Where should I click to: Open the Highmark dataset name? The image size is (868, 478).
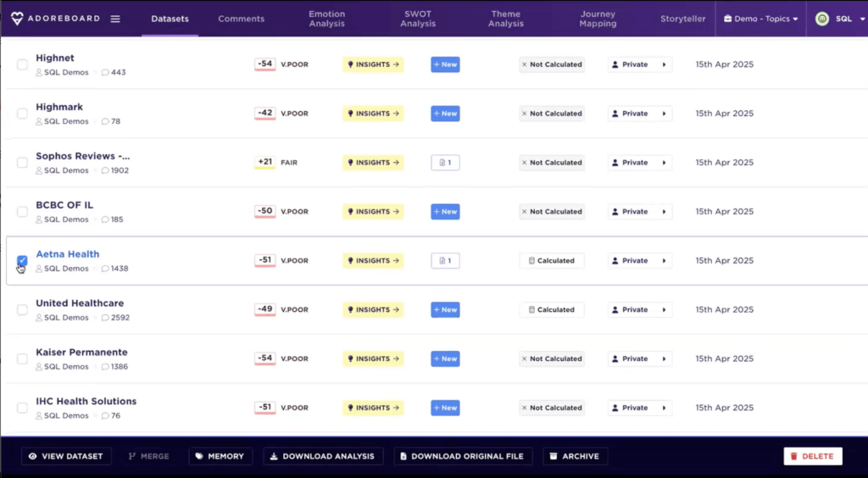[59, 107]
